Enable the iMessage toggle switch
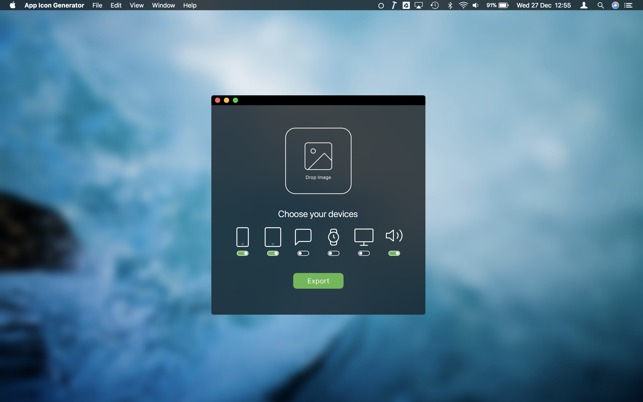The width and height of the screenshot is (643, 402). click(x=303, y=254)
